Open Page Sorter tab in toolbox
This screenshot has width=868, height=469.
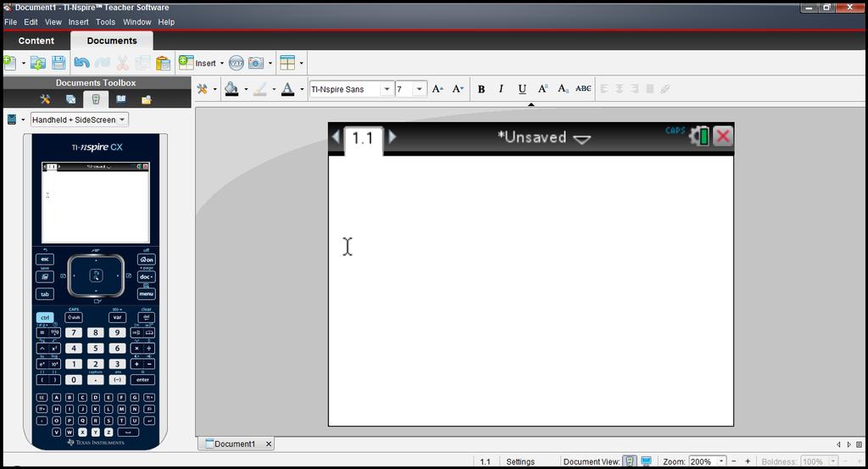pyautogui.click(x=71, y=99)
